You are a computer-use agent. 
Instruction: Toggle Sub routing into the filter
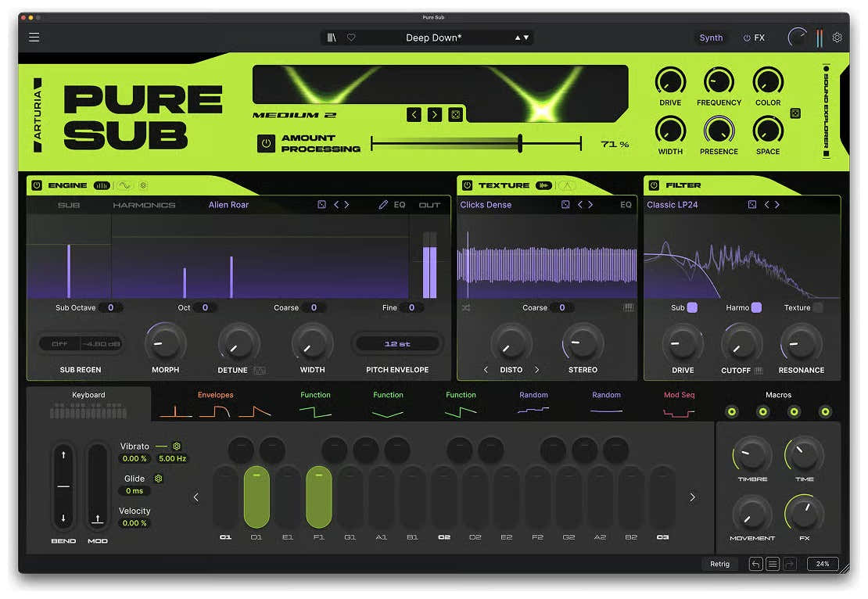tap(692, 308)
